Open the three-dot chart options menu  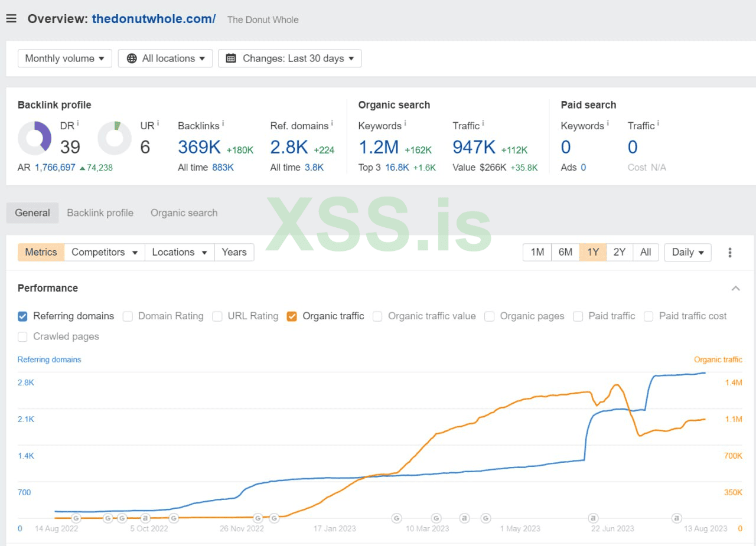(730, 253)
